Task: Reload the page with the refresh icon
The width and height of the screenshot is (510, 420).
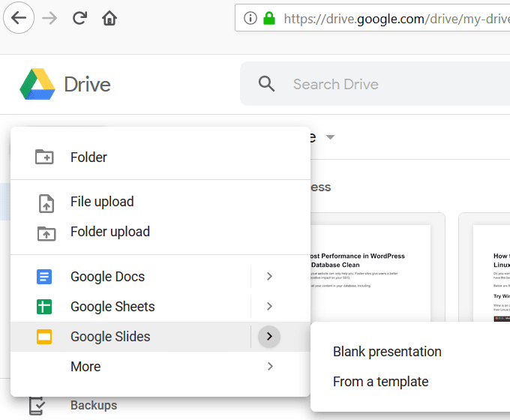Action: [x=79, y=18]
